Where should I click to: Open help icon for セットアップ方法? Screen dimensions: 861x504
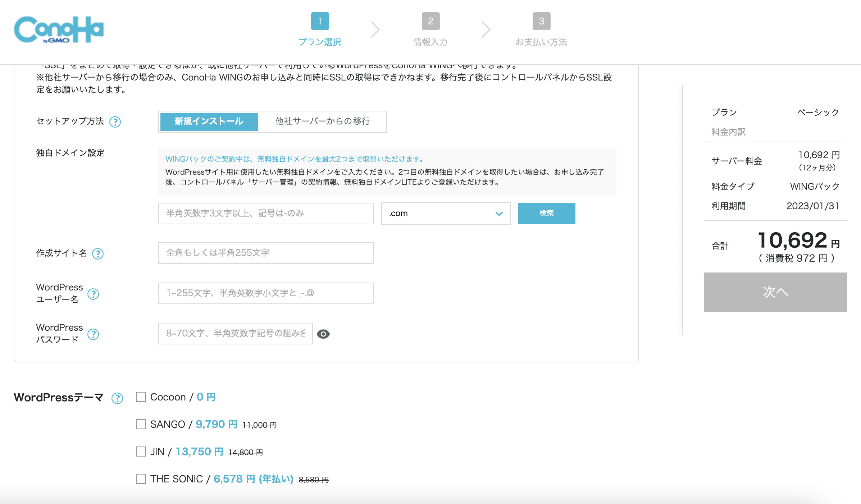[x=115, y=122]
